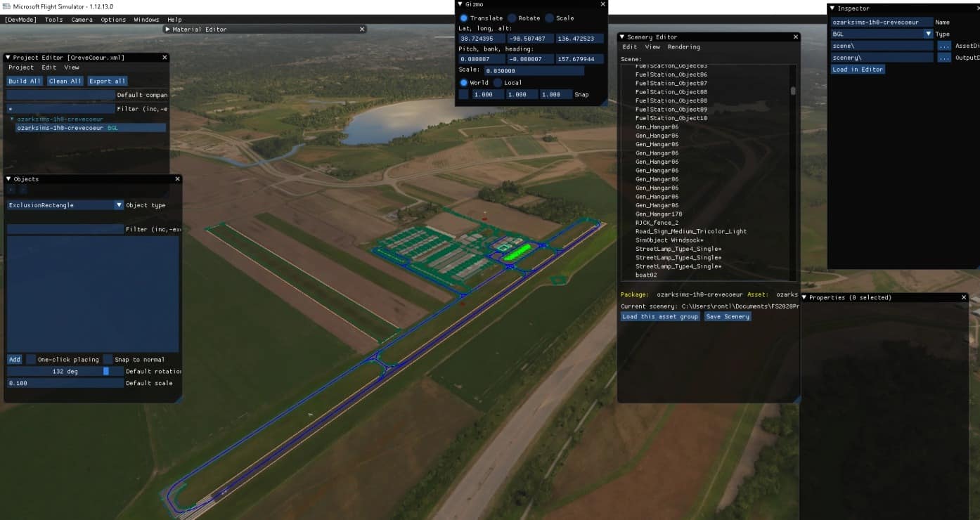Image resolution: width=980 pixels, height=520 pixels.
Task: Click the AssetDir browse ellipsis in Inspector
Action: pyautogui.click(x=944, y=46)
